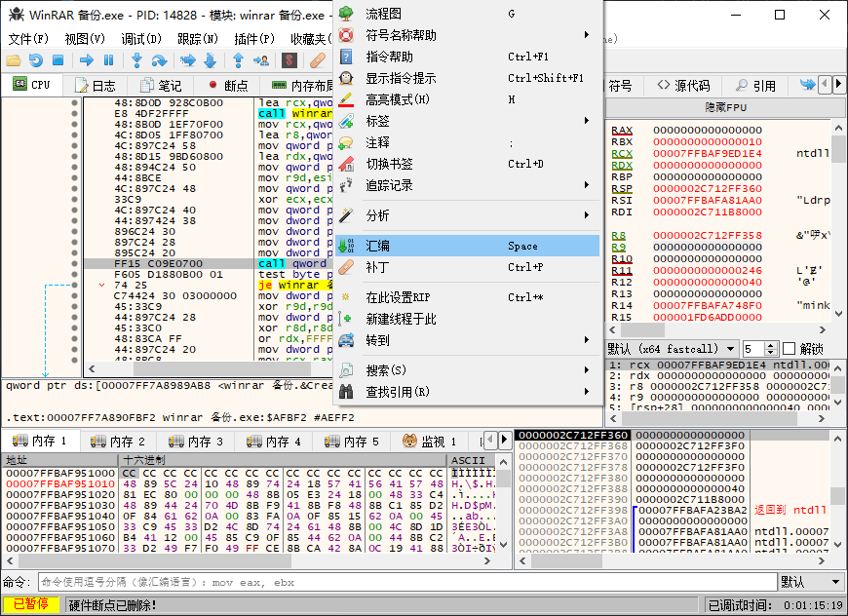This screenshot has height=616, width=848.
Task: Click the Step into icon
Action: (136, 60)
